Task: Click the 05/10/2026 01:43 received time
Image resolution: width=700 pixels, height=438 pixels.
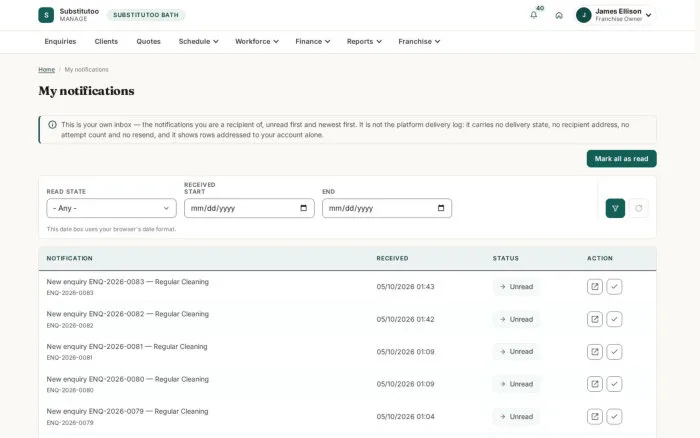Action: tap(405, 287)
